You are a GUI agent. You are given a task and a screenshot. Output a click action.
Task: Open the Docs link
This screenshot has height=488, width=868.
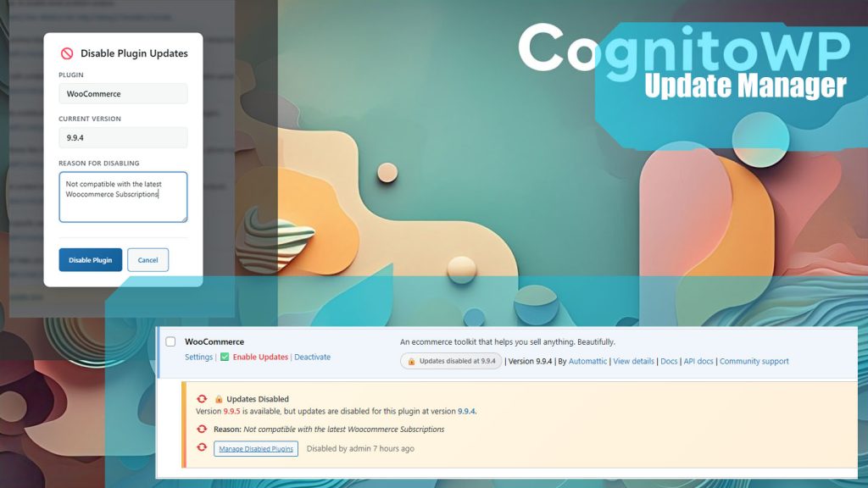669,361
